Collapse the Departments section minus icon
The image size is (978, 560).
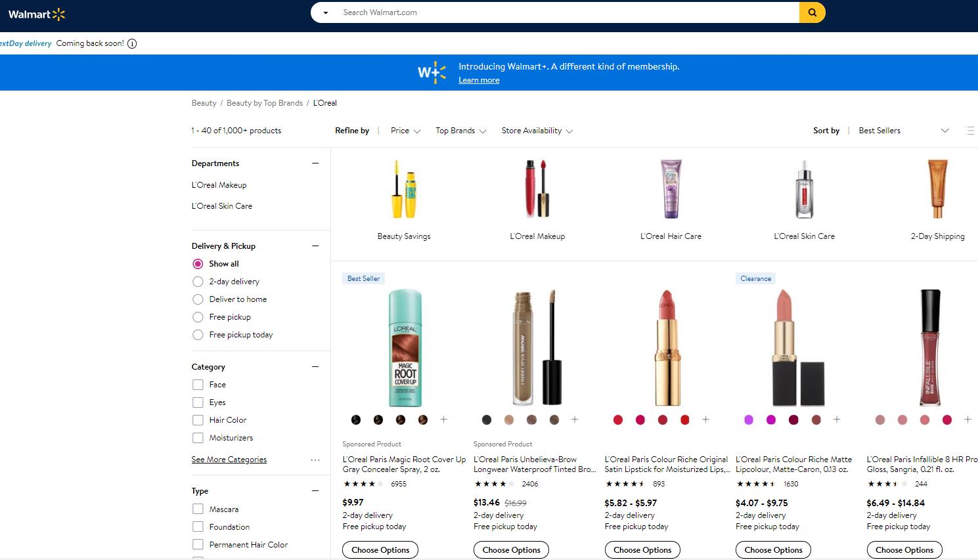point(315,163)
